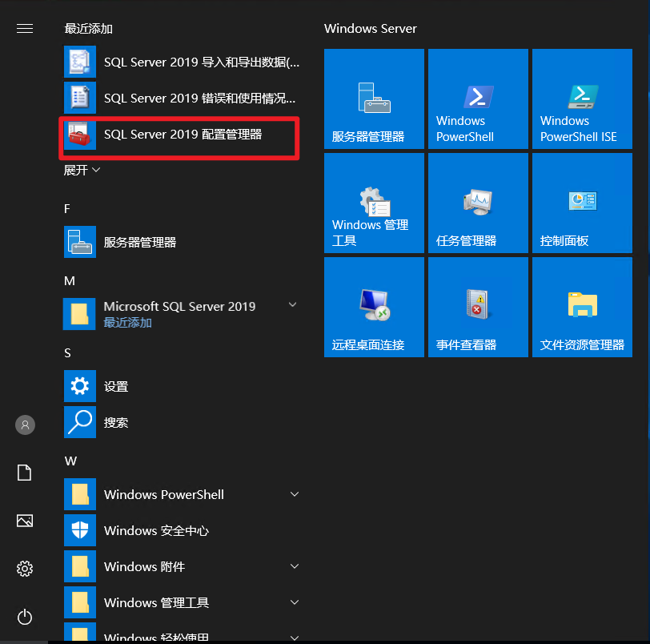Expand recently added list with 展开
This screenshot has width=650, height=644.
(82, 170)
